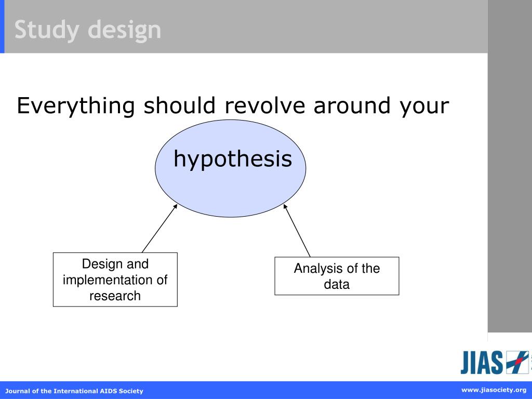Screen dimensions: 532x399
Task: Click "Journal of the International AIDS Society" footer text
Action: click(x=74, y=391)
